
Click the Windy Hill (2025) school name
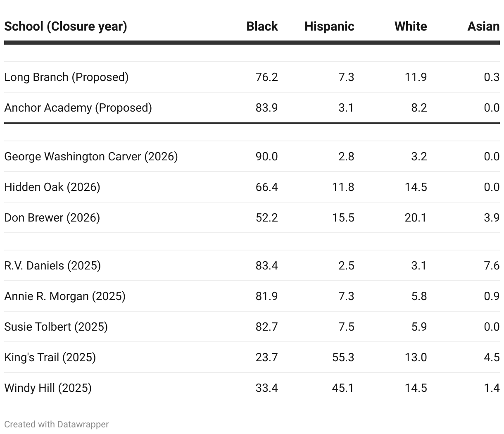(x=48, y=388)
